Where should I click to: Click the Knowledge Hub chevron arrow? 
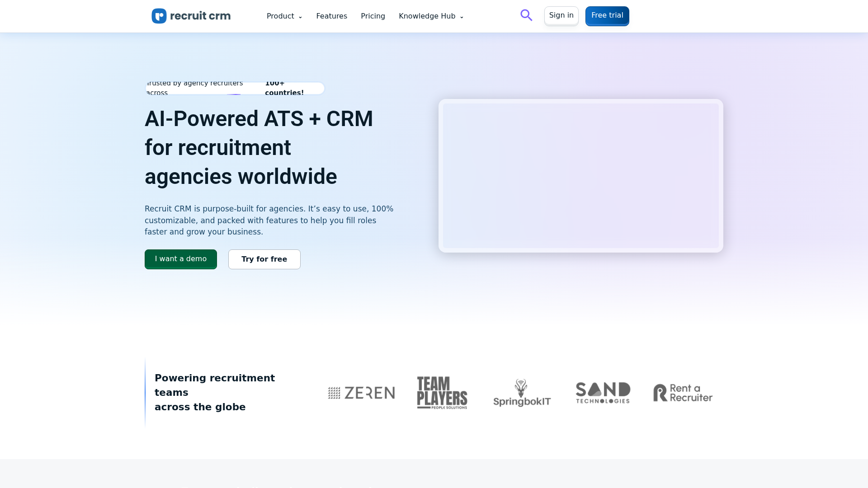(462, 17)
